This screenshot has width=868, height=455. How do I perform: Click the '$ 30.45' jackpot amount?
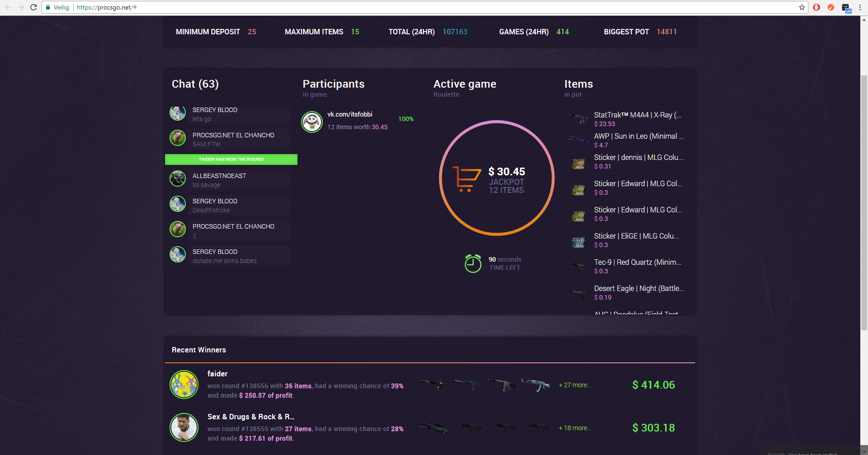click(x=507, y=172)
